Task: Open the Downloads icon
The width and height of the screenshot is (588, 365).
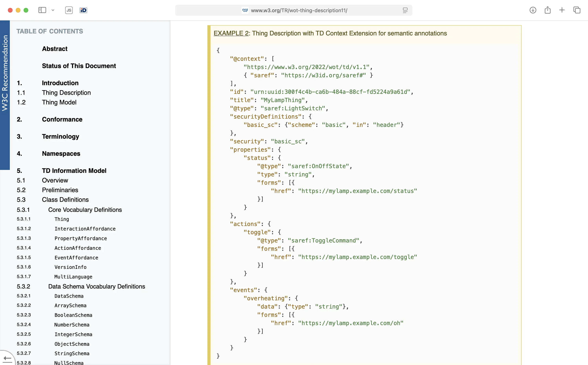Action: (x=533, y=10)
